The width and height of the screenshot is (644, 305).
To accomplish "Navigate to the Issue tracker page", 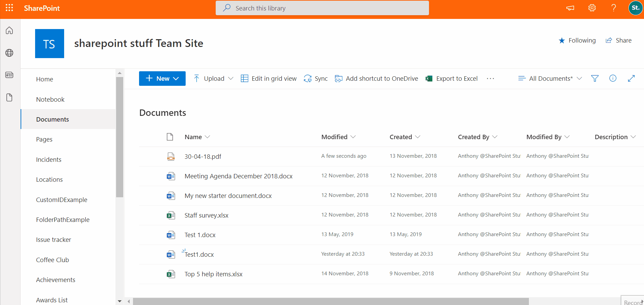I will tap(53, 239).
